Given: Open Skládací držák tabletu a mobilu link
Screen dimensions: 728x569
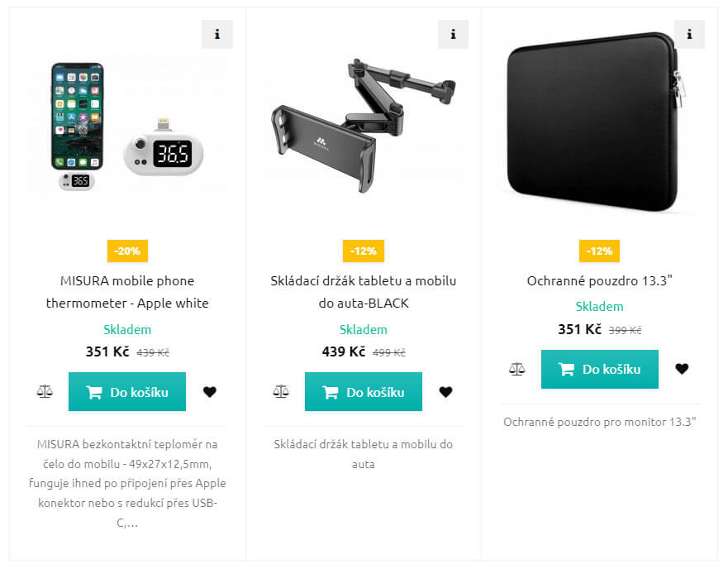Looking at the screenshot, I should tap(364, 292).
